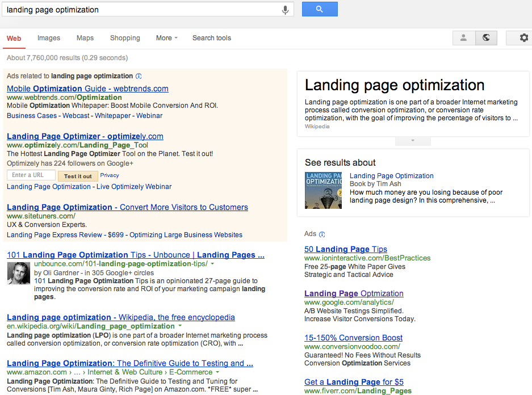Open Optimizing Large Business Websites link
Image resolution: width=532 pixels, height=395 pixels.
[x=186, y=234]
